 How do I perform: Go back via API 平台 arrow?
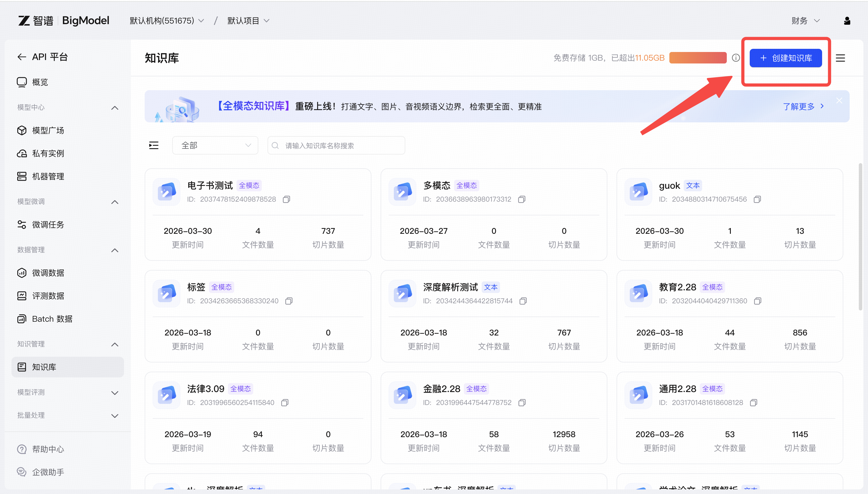click(22, 57)
